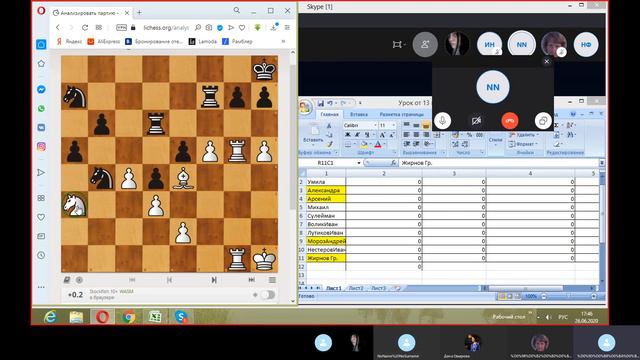Open Формат cells dropdown in Excel
Image resolution: width=640 pixels, height=360 pixels.
524,144
